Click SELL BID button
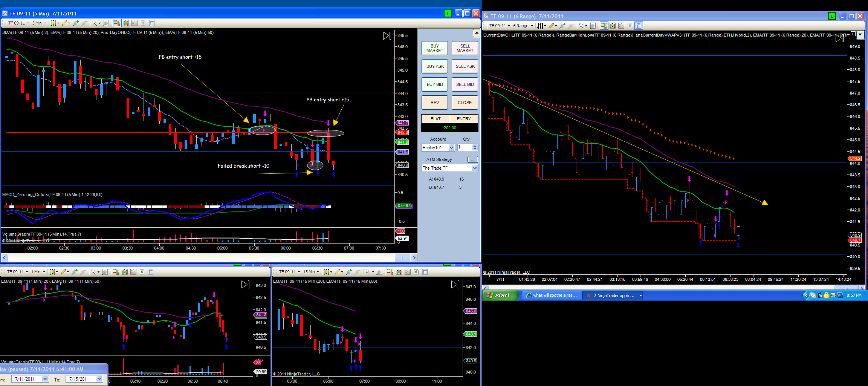868x386 pixels. click(465, 84)
